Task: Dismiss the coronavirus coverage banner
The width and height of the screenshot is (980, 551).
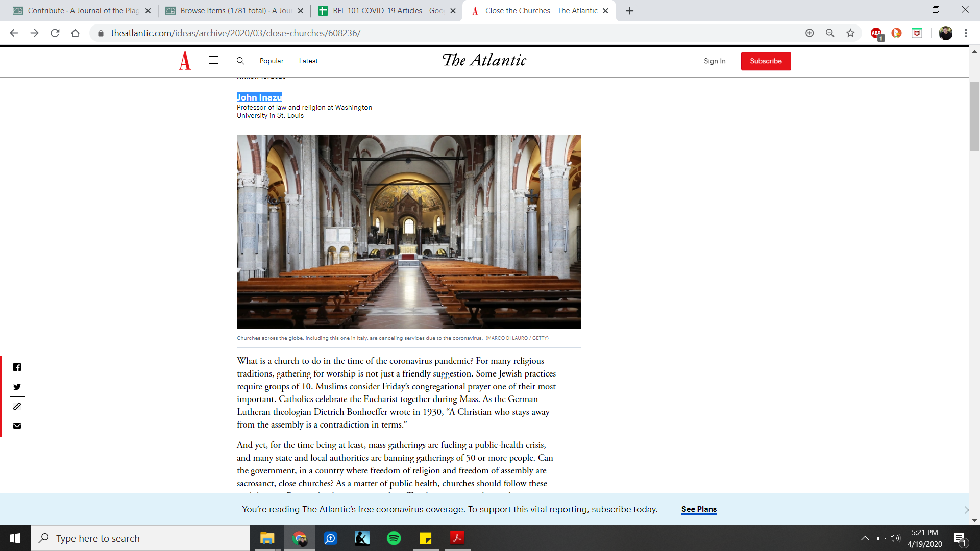Action: (966, 510)
